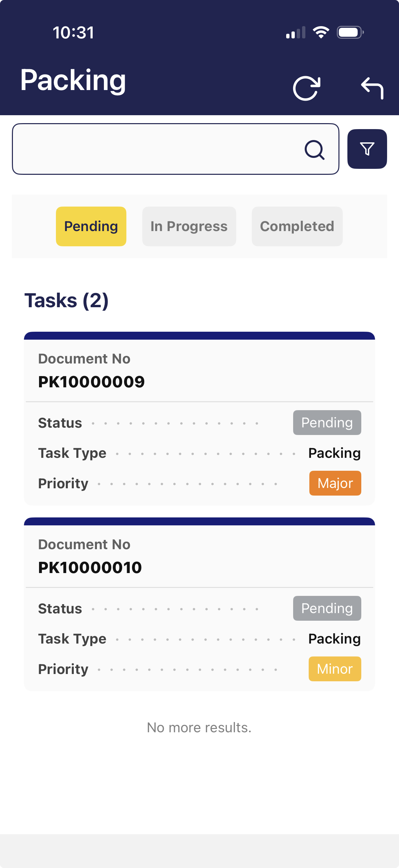Open task PK10000010
Image resolution: width=399 pixels, height=868 pixels.
click(x=90, y=567)
